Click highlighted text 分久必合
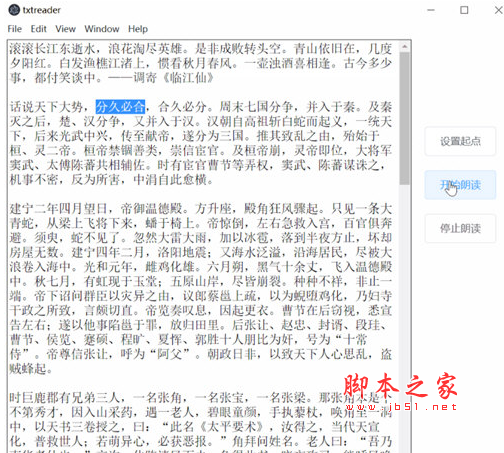504x453 pixels. [x=120, y=107]
